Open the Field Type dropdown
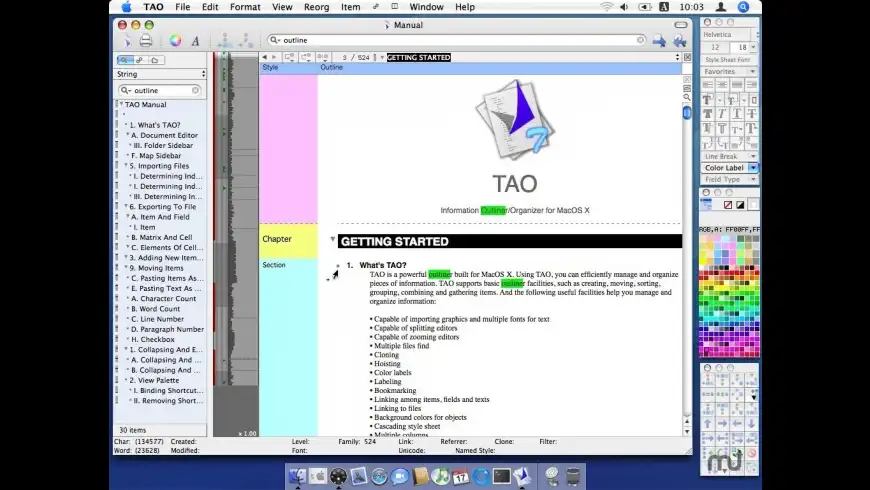The width and height of the screenshot is (870, 490). point(729,179)
